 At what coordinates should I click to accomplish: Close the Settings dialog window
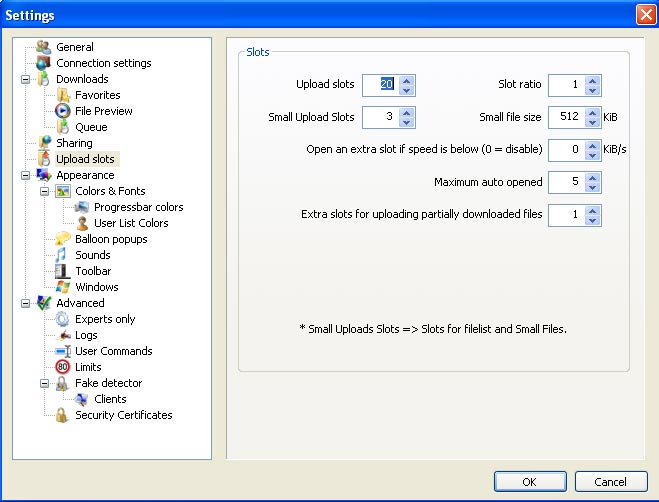click(x=646, y=15)
